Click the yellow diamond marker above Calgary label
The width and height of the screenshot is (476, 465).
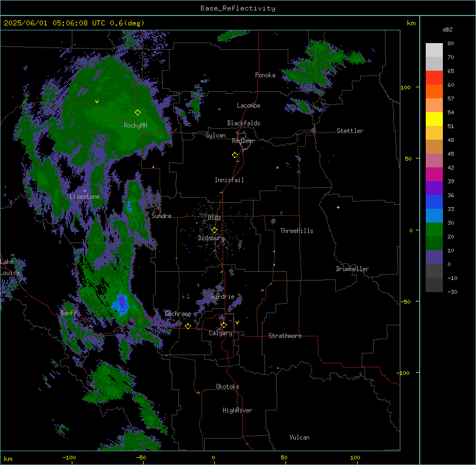[x=224, y=325]
